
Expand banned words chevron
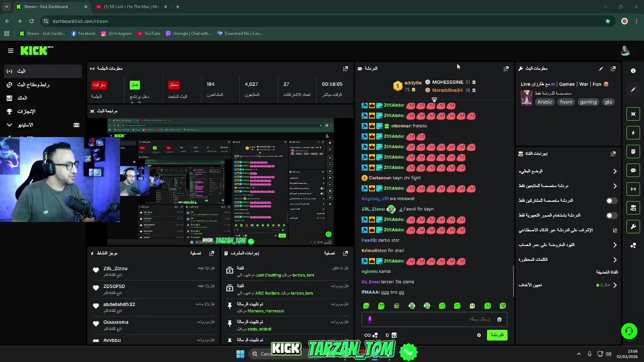(x=615, y=260)
